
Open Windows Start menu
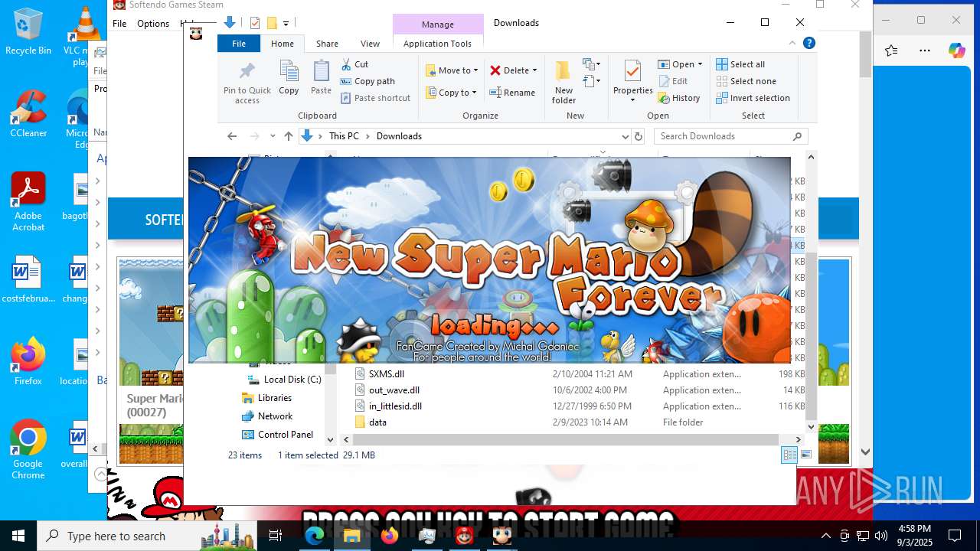click(x=18, y=536)
